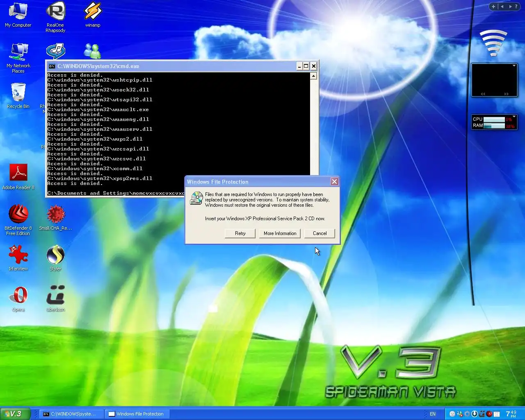Select the MSN Messenger people desktop icon
Image resolution: width=525 pixels, height=420 pixels.
92,51
